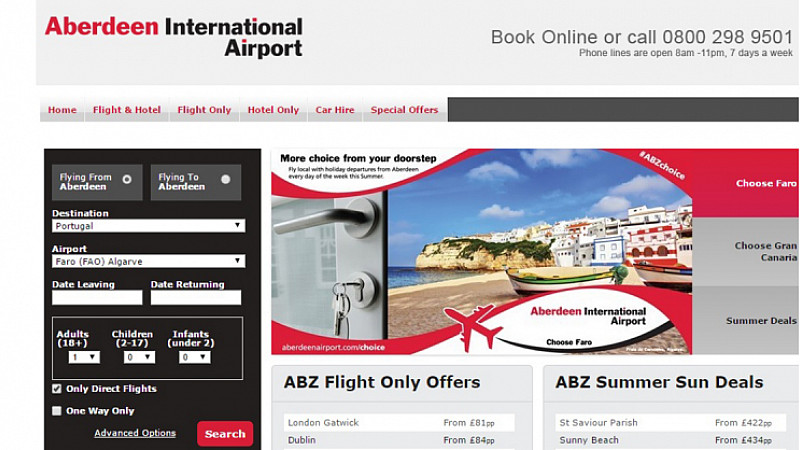The height and width of the screenshot is (450, 800).
Task: Open the Children count dropdown
Action: tap(139, 357)
